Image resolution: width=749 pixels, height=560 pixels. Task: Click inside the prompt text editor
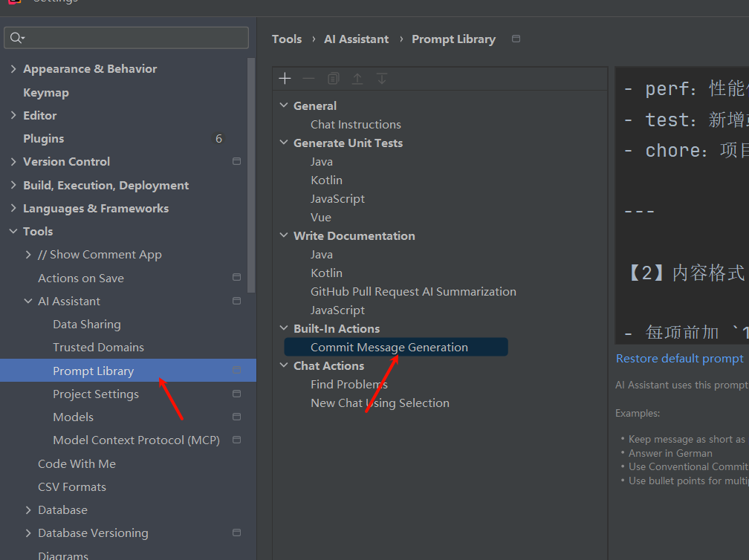pyautogui.click(x=681, y=205)
